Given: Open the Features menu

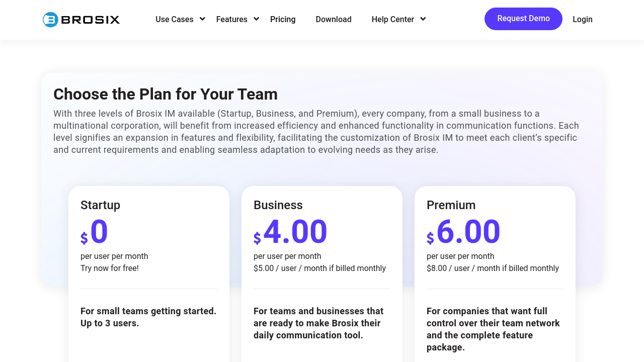Looking at the screenshot, I should coord(231,19).
